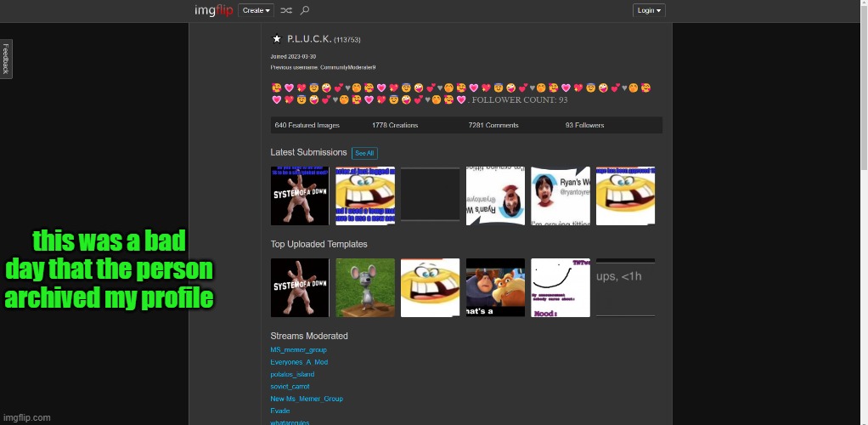Click the shuffle random meme icon
The height and width of the screenshot is (425, 868).
285,10
